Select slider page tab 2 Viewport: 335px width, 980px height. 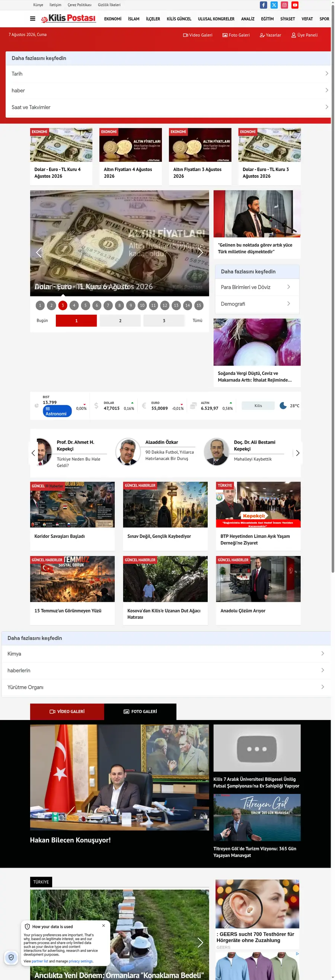(120, 320)
